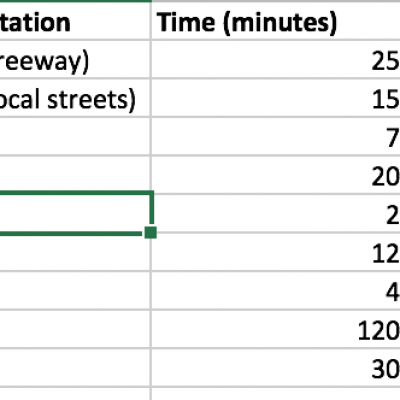Select the cell containing 12

pos(276,252)
